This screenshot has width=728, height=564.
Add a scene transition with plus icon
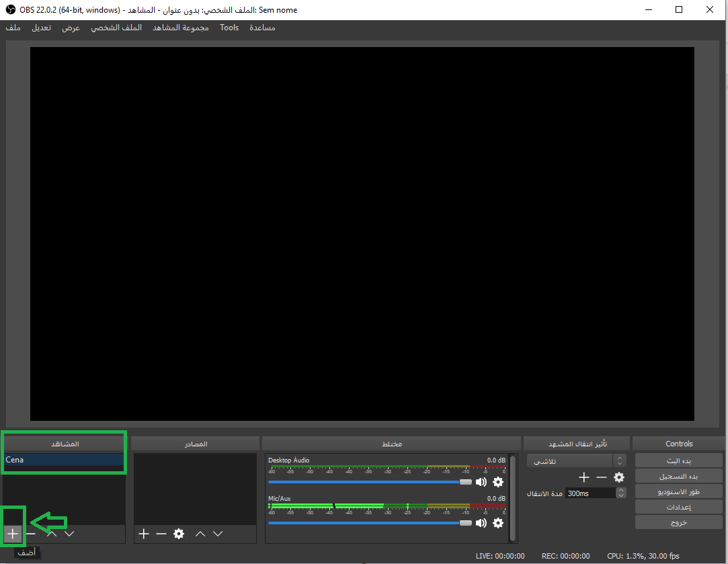[x=584, y=477]
